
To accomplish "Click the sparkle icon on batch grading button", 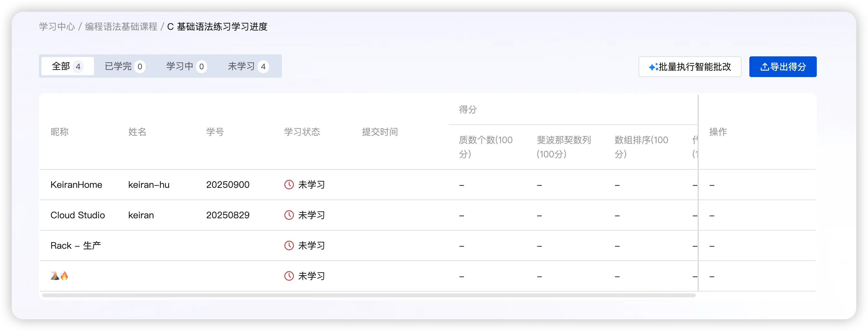I will [x=653, y=67].
